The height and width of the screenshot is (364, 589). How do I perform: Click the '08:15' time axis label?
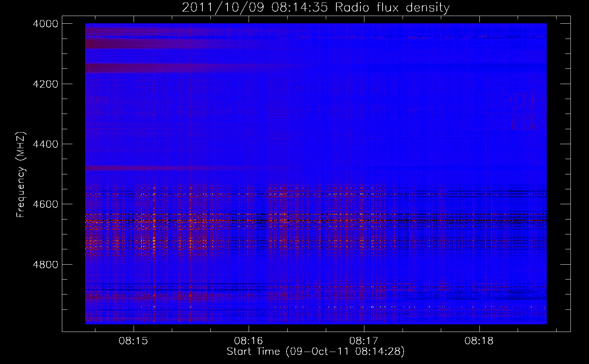[x=133, y=341]
